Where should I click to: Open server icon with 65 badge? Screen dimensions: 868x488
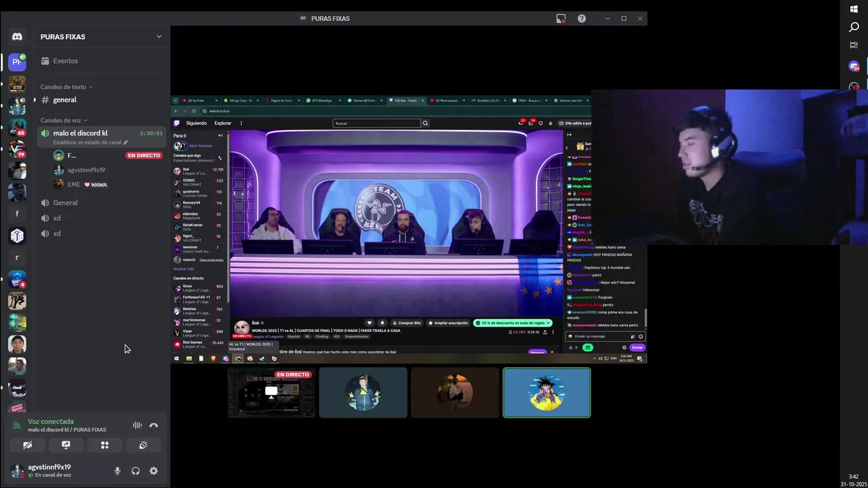(17, 127)
